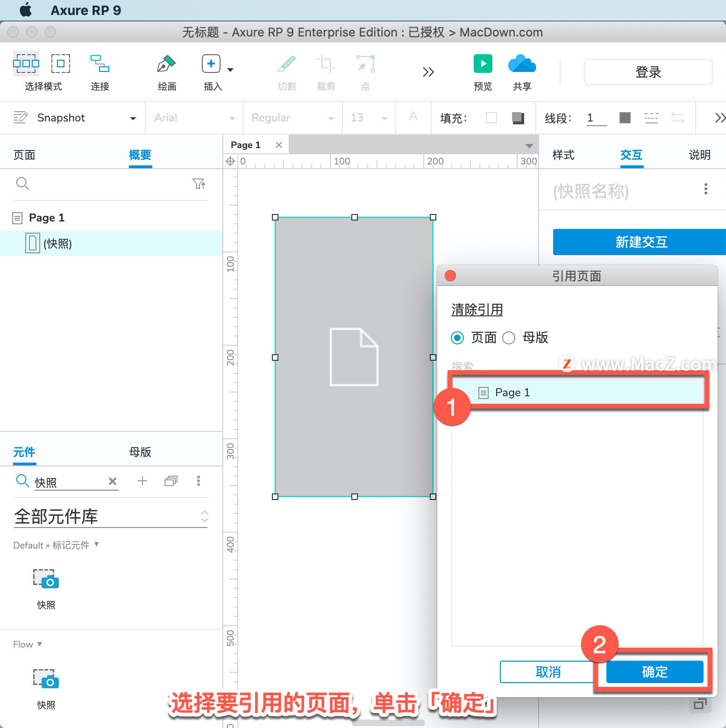
Task: Switch to the Outline tab
Action: point(140,155)
